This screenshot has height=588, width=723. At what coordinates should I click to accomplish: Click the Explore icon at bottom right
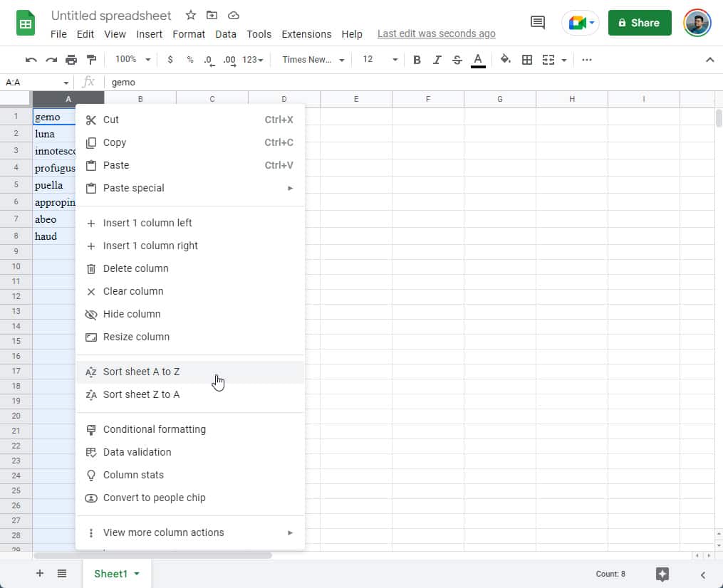coord(662,574)
